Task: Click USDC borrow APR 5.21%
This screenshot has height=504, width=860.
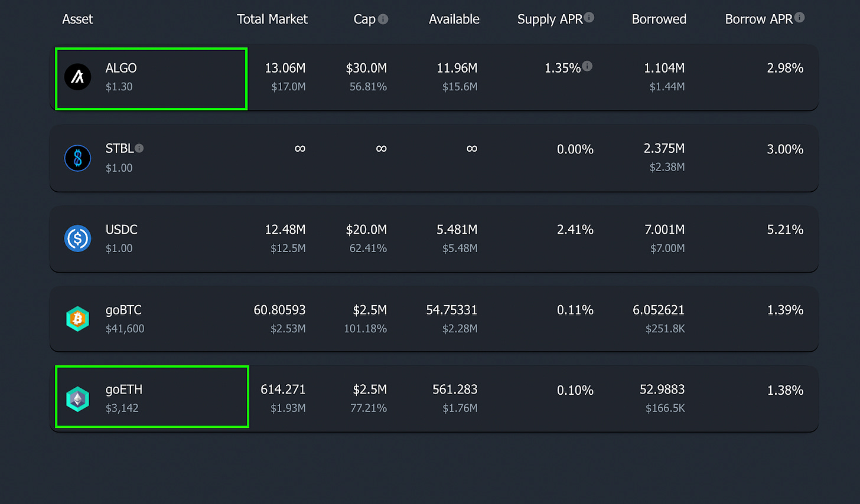Action: pos(785,230)
